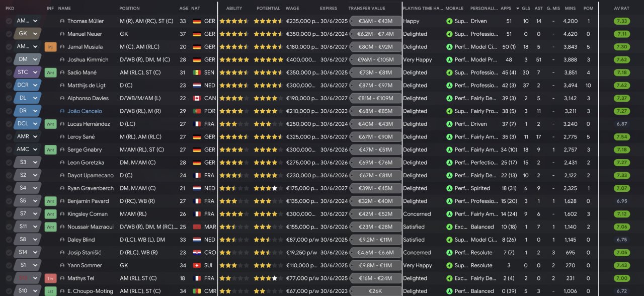644x296 pixels.
Task: Click the 7.62 average rating badge for Matthijs de Ligt
Action: (x=622, y=86)
